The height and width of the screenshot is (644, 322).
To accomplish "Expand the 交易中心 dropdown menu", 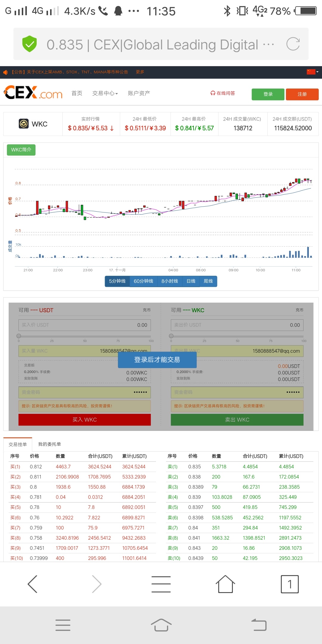I will click(105, 93).
